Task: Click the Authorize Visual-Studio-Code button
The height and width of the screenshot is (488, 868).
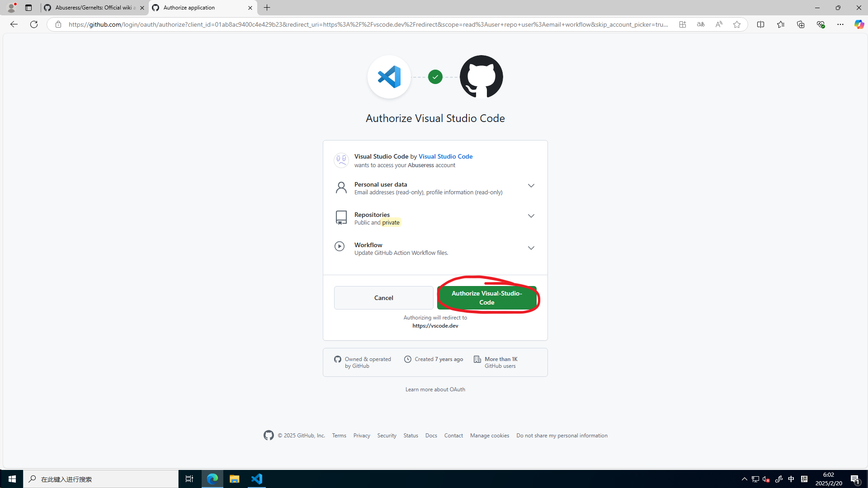Action: [x=486, y=297]
